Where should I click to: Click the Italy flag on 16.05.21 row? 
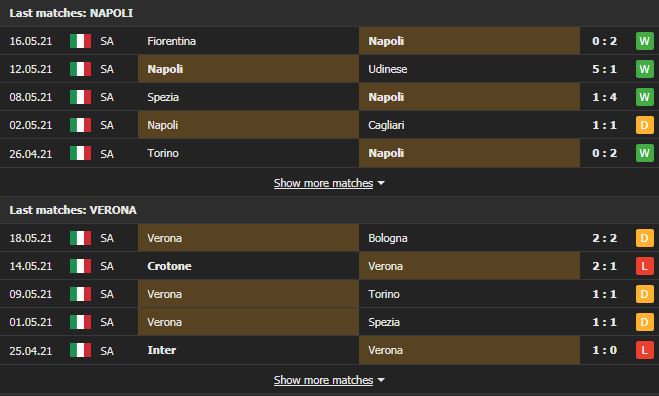pyautogui.click(x=80, y=41)
